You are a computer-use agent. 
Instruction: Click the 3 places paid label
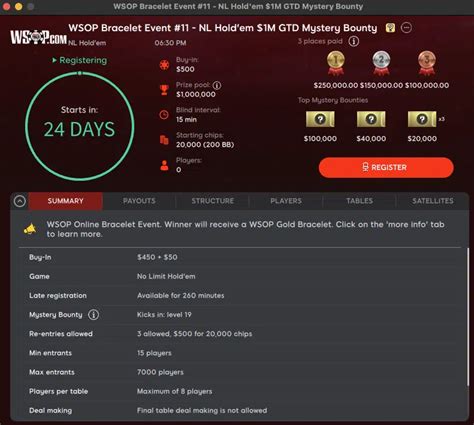320,41
